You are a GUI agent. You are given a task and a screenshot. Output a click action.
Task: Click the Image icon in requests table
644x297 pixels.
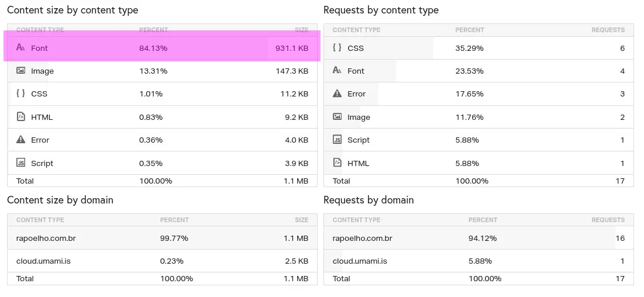click(337, 117)
